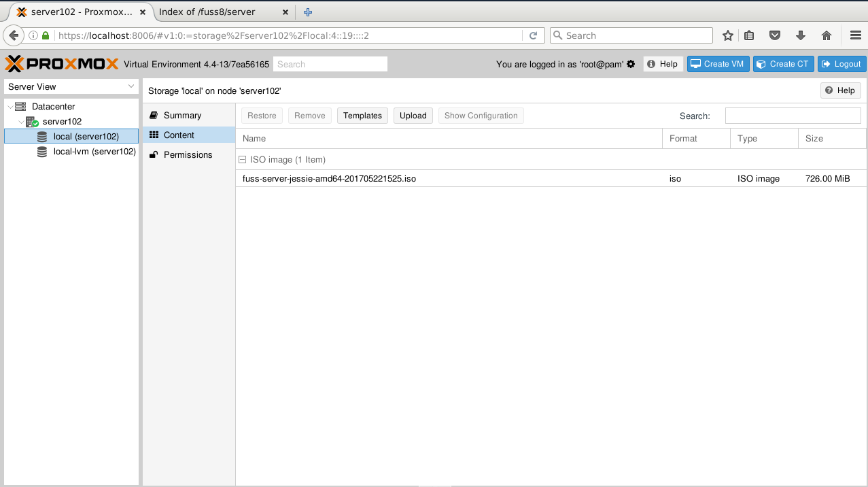Click the local storage disk icon
Screen dimensions: 868x487
pyautogui.click(x=42, y=137)
